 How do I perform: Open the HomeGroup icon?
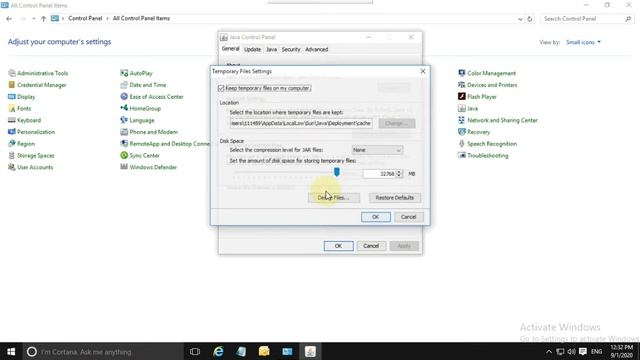coord(140,109)
